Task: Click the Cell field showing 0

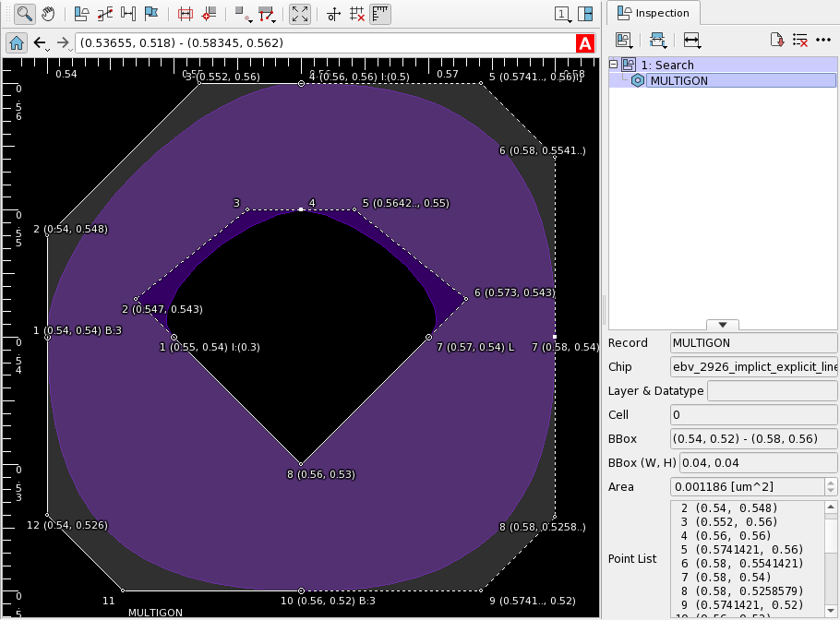Action: (753, 415)
